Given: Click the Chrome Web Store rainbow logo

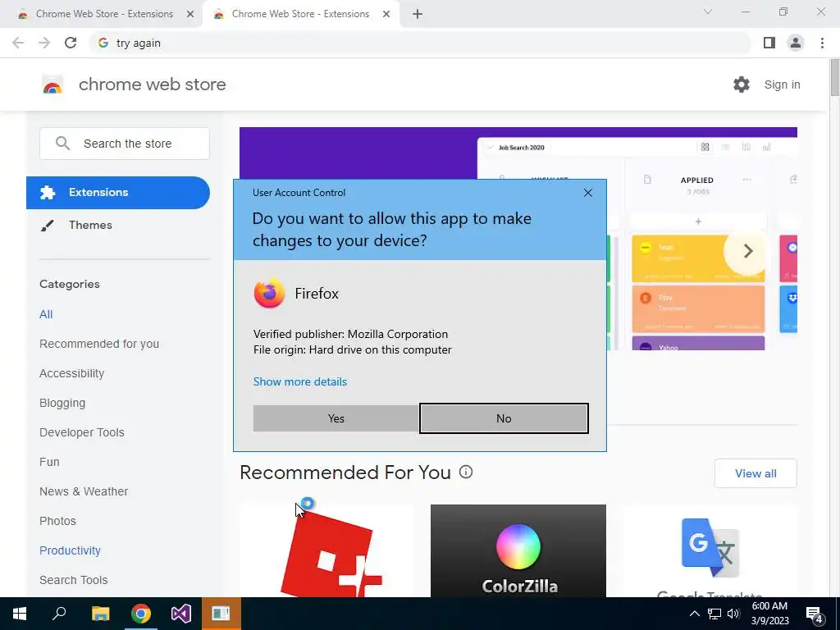Looking at the screenshot, I should coord(52,84).
